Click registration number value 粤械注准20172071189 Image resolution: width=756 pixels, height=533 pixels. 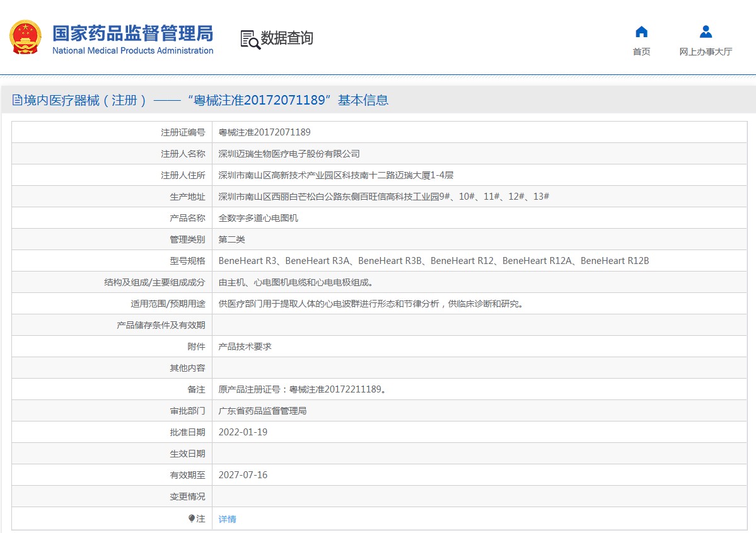(264, 132)
